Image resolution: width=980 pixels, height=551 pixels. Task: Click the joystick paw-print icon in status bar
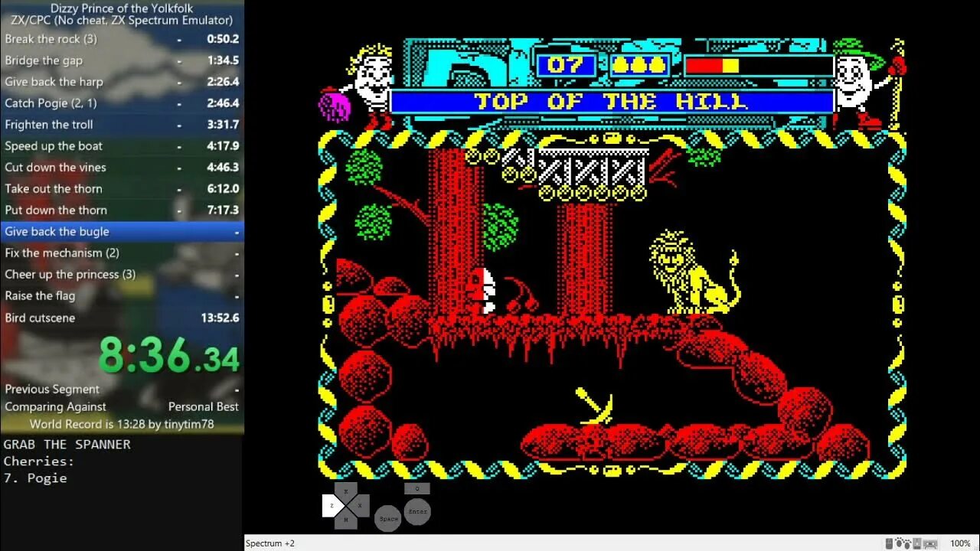903,543
